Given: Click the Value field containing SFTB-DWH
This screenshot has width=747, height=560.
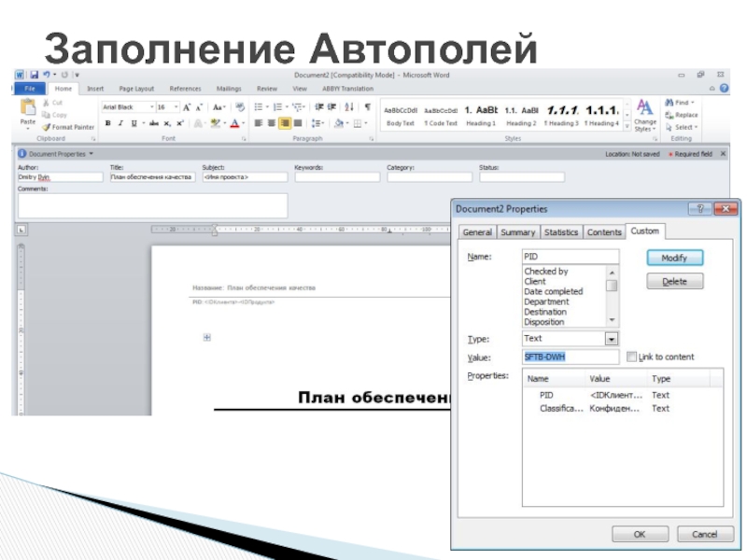Looking at the screenshot, I should (x=570, y=357).
